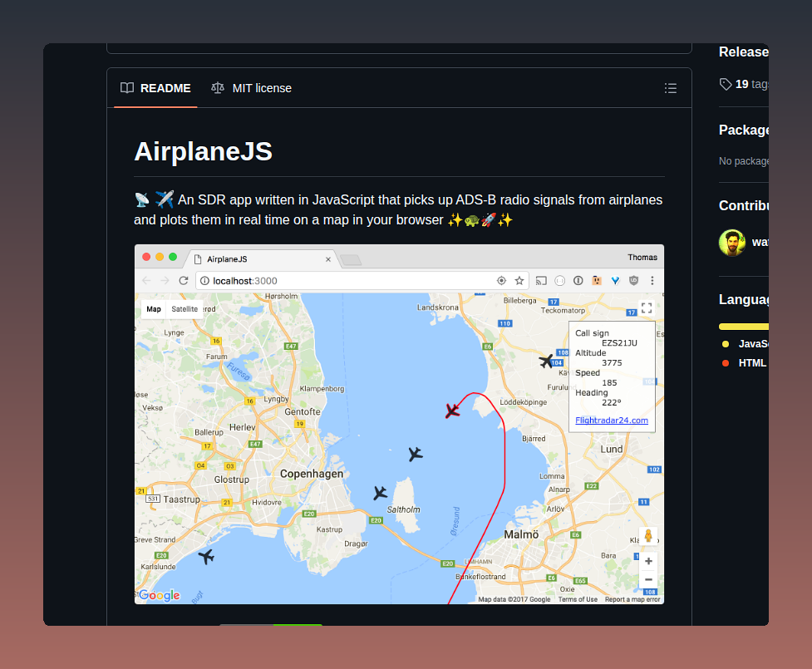Click the page info icon before localhost
The width and height of the screenshot is (812, 669).
[x=204, y=281]
